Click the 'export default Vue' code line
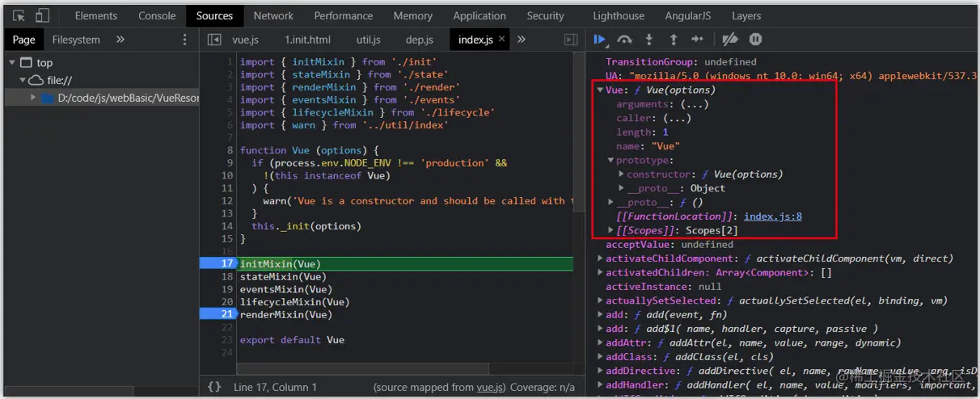Image resolution: width=980 pixels, height=399 pixels. 292,340
